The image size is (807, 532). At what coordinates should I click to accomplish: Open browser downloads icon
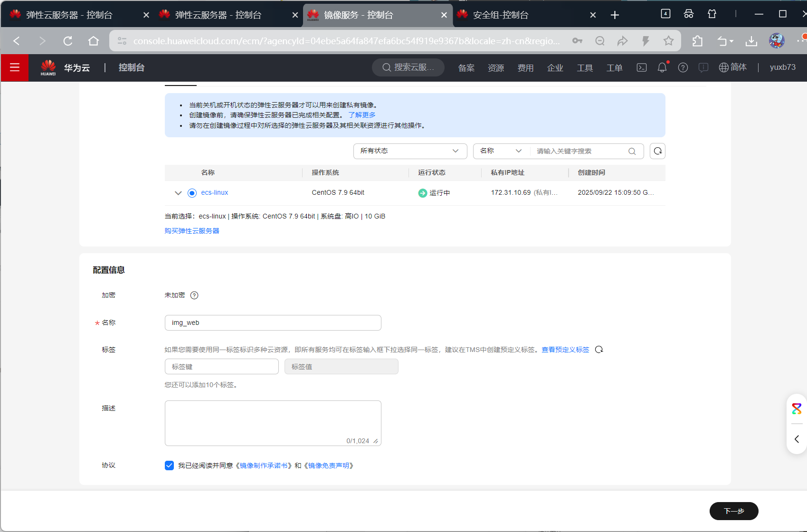751,41
